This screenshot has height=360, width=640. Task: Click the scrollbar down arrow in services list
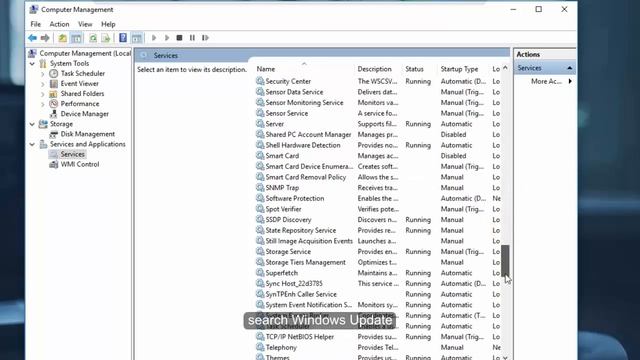pyautogui.click(x=505, y=357)
